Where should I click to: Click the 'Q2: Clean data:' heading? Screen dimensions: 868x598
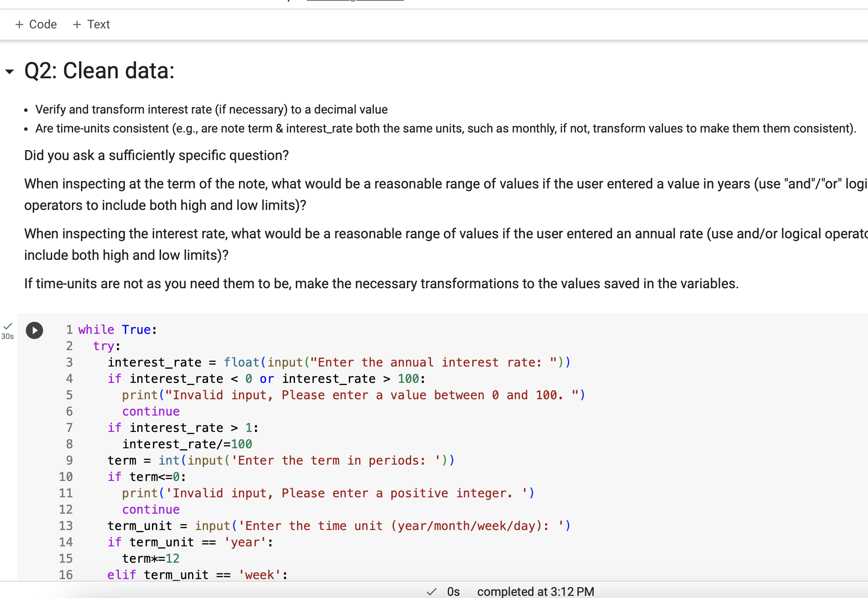(x=99, y=70)
